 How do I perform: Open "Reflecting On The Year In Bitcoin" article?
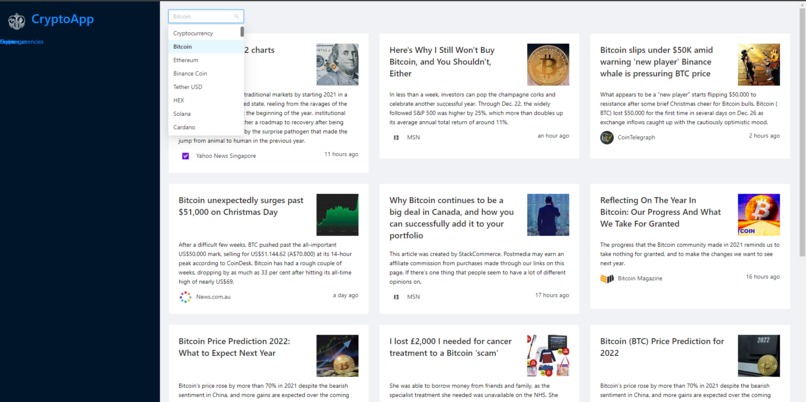(x=661, y=212)
